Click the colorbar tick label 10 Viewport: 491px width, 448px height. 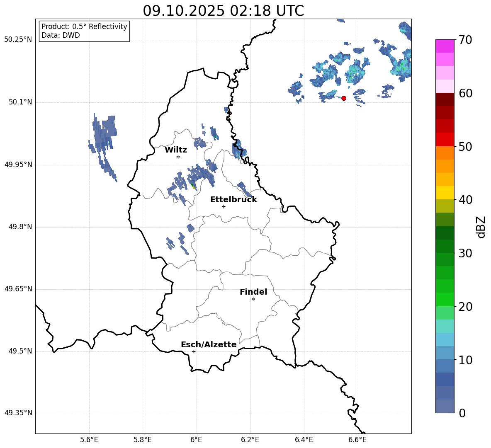465,360
